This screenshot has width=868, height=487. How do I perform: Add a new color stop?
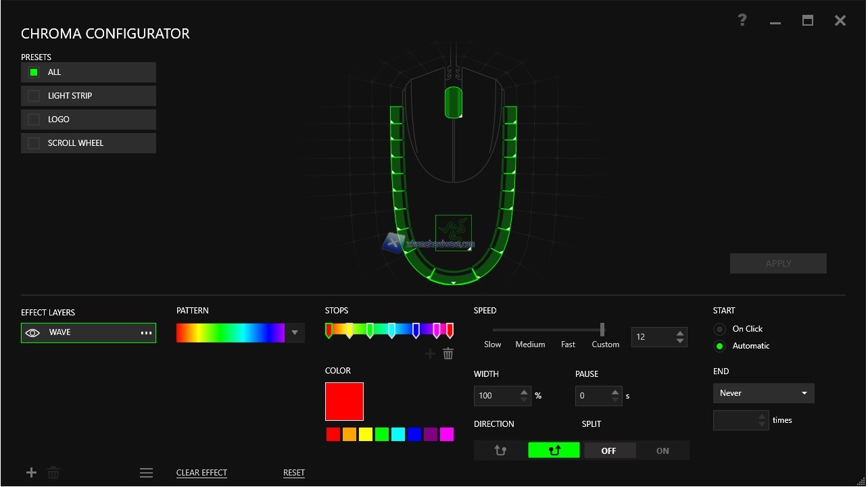click(430, 353)
